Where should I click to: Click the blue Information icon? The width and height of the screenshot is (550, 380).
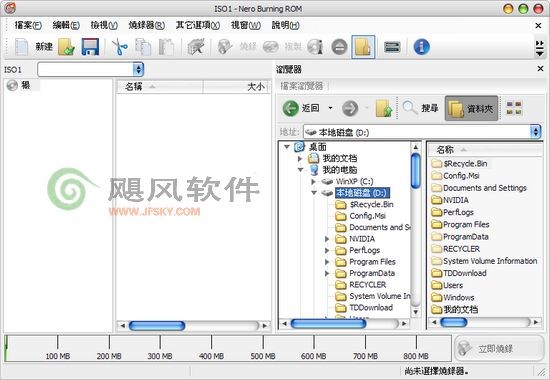421,47
